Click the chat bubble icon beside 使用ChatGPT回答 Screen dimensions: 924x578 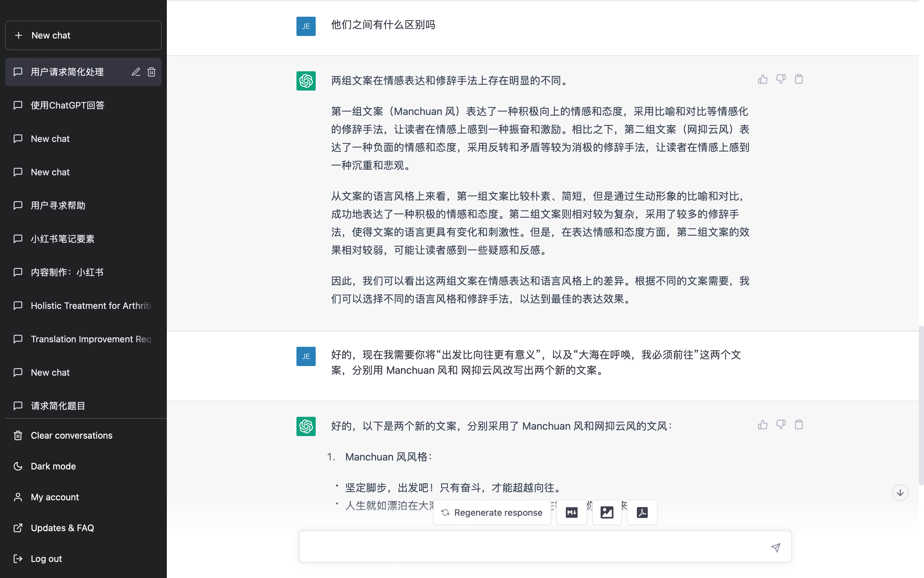point(18,105)
